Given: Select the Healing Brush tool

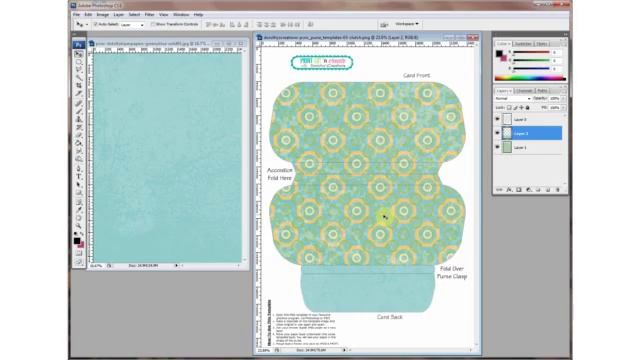Looking at the screenshot, I should coord(79,103).
